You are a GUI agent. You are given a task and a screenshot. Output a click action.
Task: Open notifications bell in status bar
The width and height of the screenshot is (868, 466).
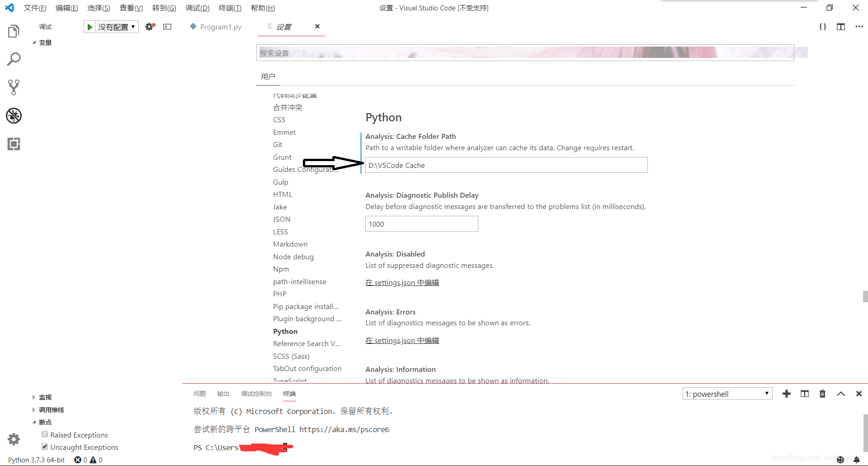point(857,460)
